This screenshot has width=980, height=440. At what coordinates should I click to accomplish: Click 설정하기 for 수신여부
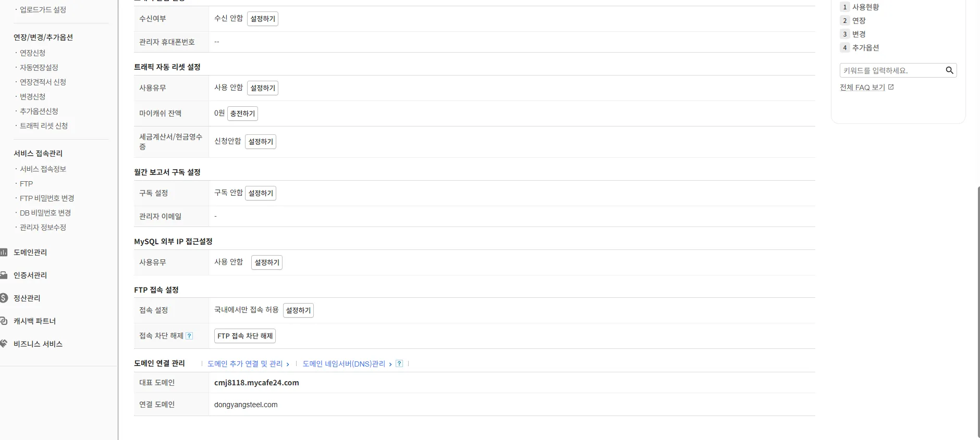(263, 19)
